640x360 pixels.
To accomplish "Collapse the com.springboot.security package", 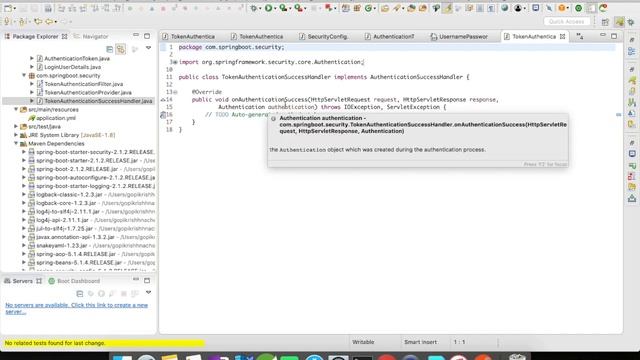I will pos(24,76).
